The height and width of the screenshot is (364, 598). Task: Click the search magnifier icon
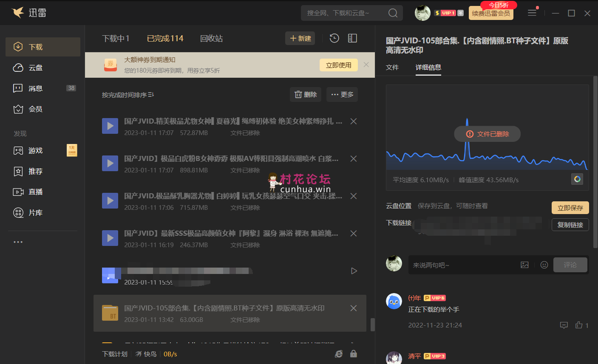click(x=393, y=13)
